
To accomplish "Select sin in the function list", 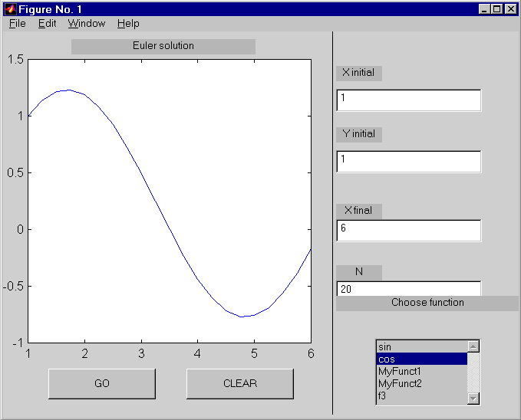I will (x=422, y=346).
